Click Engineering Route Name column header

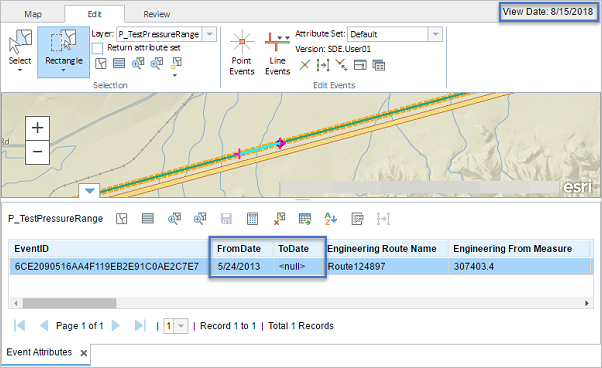click(x=387, y=249)
